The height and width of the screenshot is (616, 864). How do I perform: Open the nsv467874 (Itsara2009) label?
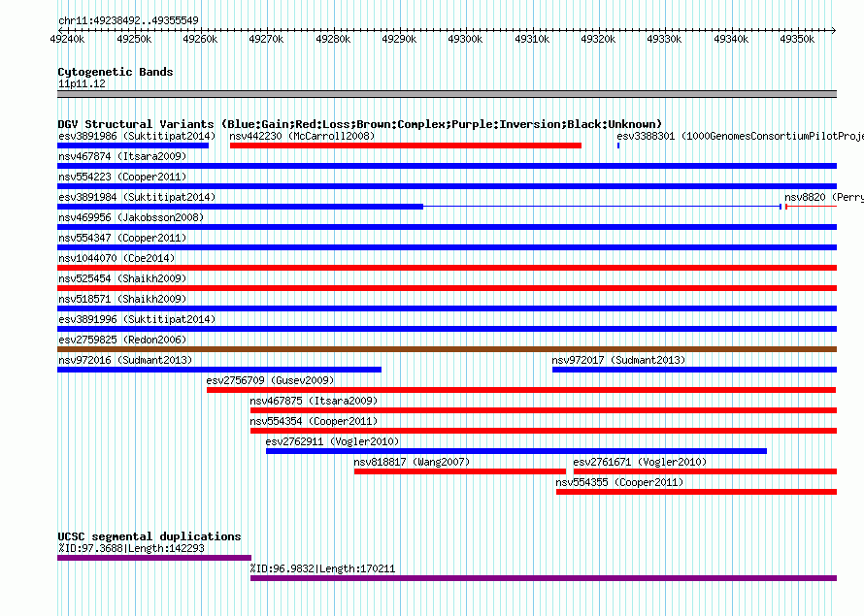[122, 156]
